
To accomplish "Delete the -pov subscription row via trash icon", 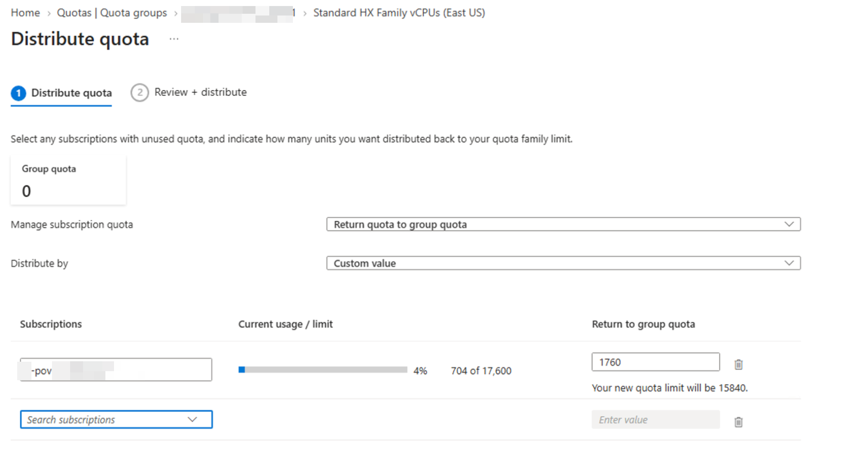I will click(x=738, y=364).
